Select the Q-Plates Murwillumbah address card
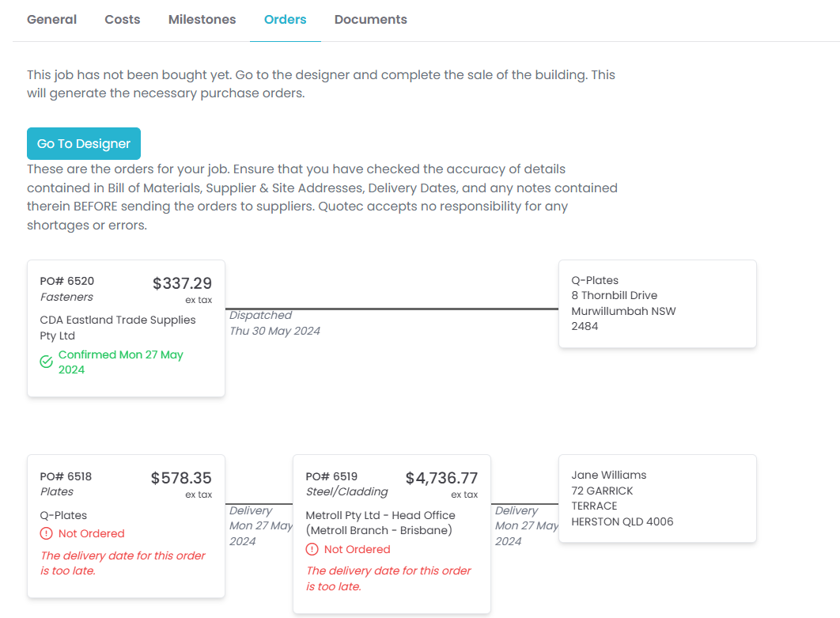The height and width of the screenshot is (618, 840). point(656,304)
